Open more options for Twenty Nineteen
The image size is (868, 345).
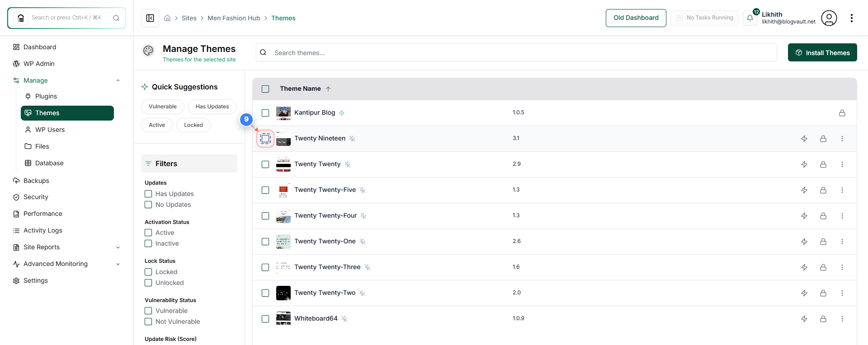(842, 139)
